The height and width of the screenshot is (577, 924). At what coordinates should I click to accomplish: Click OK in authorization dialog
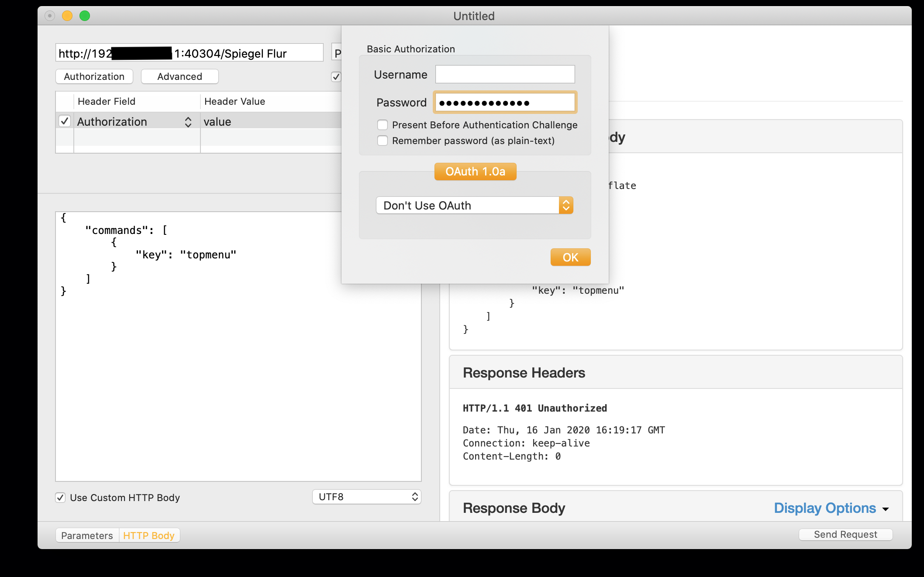point(570,258)
